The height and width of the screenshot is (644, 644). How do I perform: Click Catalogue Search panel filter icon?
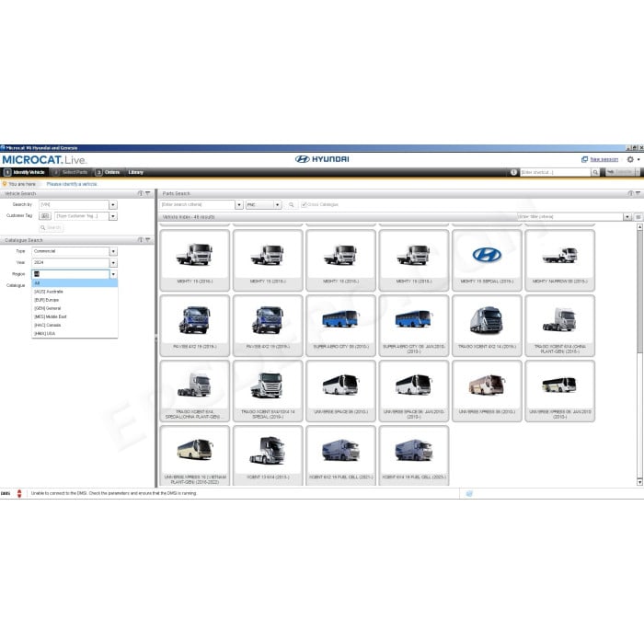148,240
